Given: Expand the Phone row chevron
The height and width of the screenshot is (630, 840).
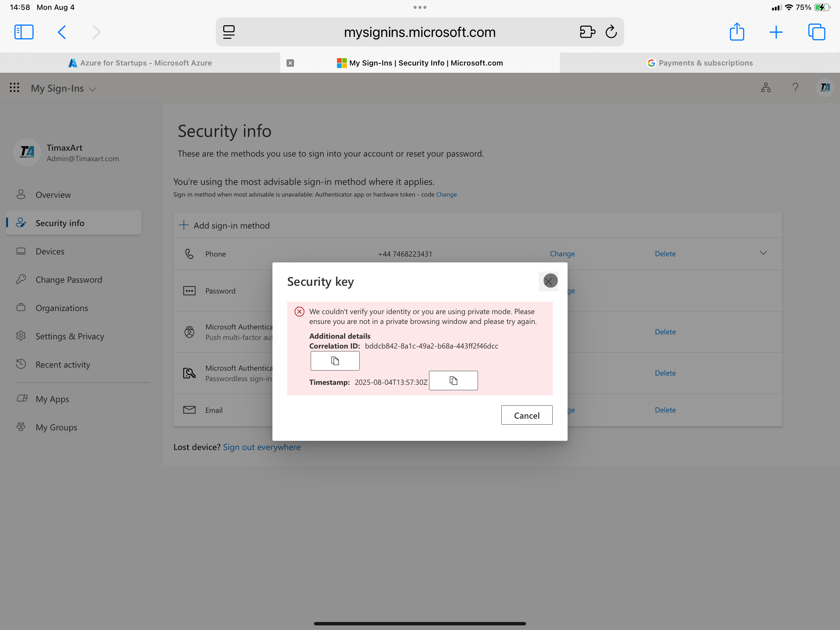Looking at the screenshot, I should click(x=763, y=253).
